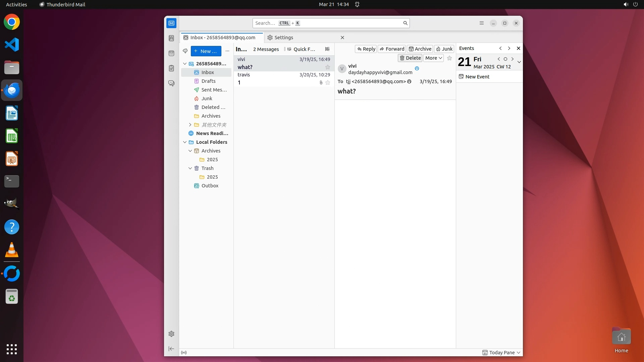The height and width of the screenshot is (362, 644).
Task: Click the settings gear in the sidebar
Action: [x=171, y=334]
